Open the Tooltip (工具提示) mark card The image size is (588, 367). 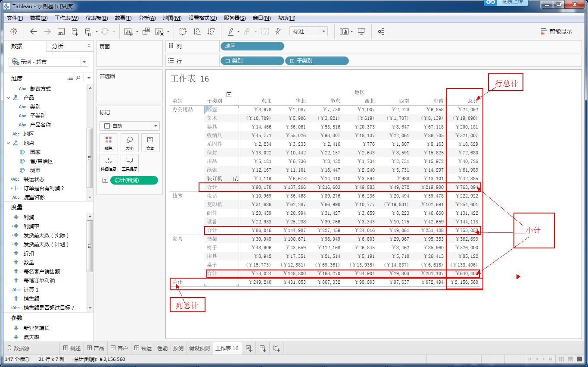click(x=129, y=163)
